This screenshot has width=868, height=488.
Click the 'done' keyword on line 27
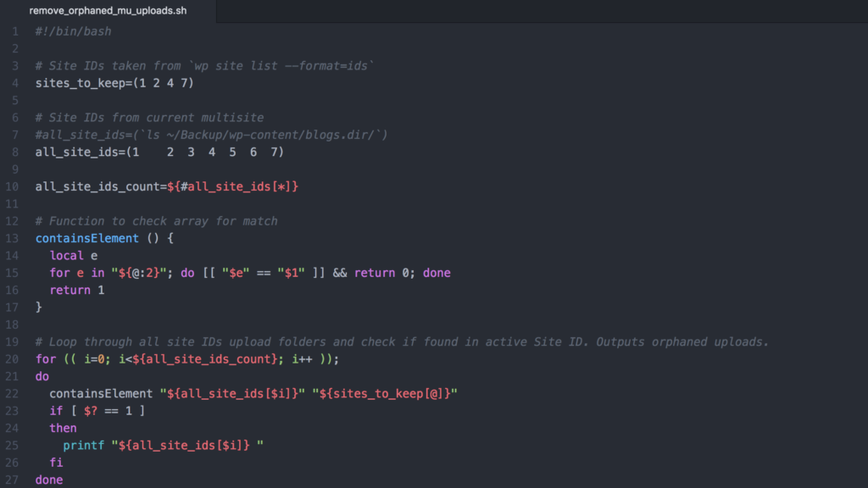tap(49, 480)
